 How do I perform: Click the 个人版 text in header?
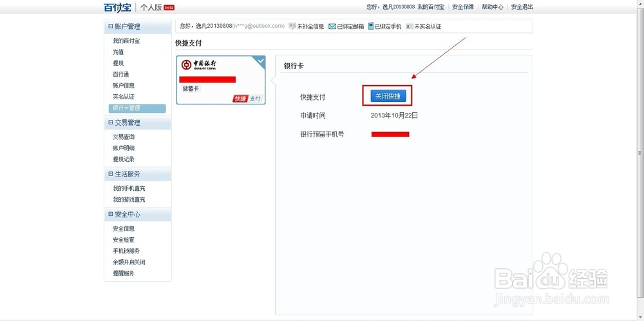[151, 7]
